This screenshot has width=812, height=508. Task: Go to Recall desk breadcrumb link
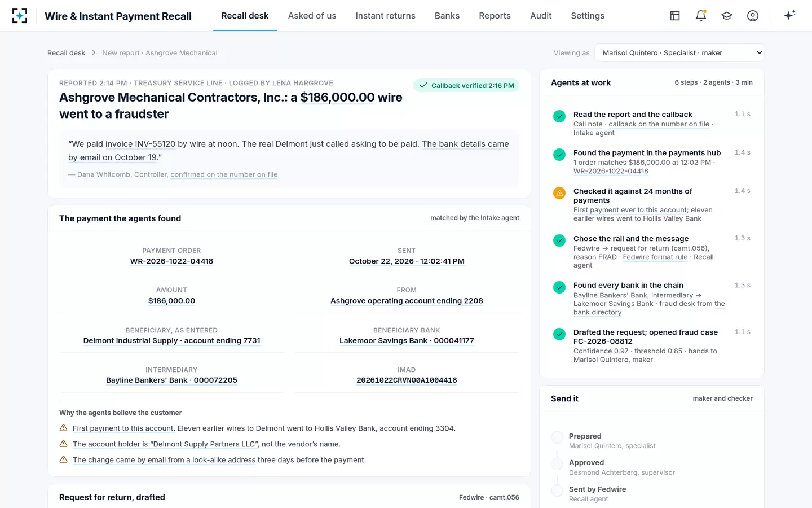click(x=67, y=52)
